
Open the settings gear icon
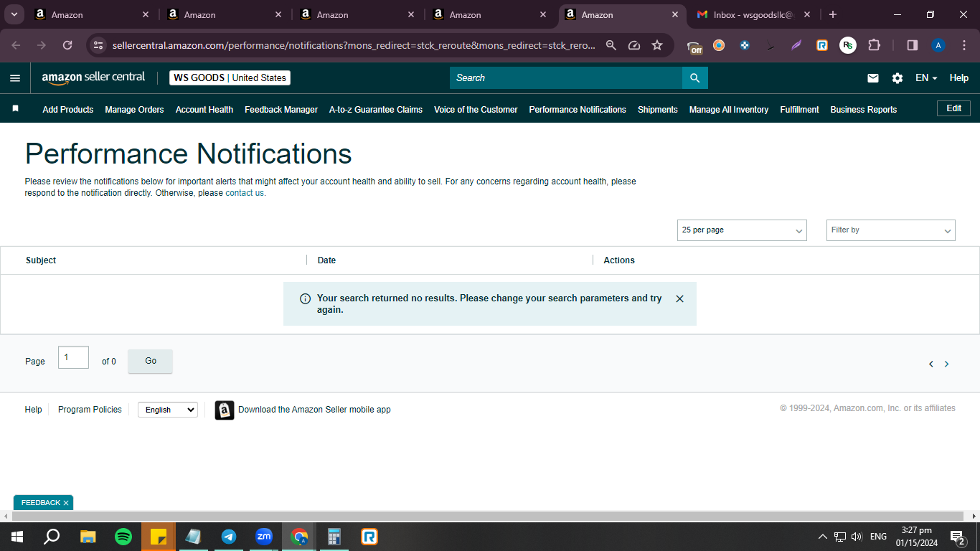pyautogui.click(x=897, y=78)
